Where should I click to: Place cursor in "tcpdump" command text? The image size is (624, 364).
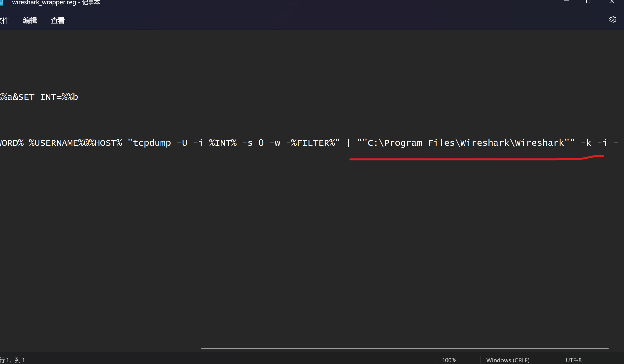[152, 143]
